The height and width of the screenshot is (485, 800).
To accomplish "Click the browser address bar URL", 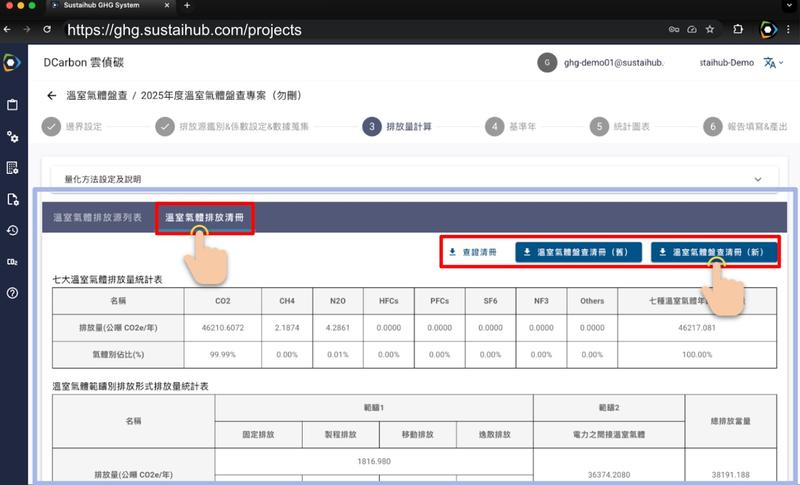I will 185,30.
